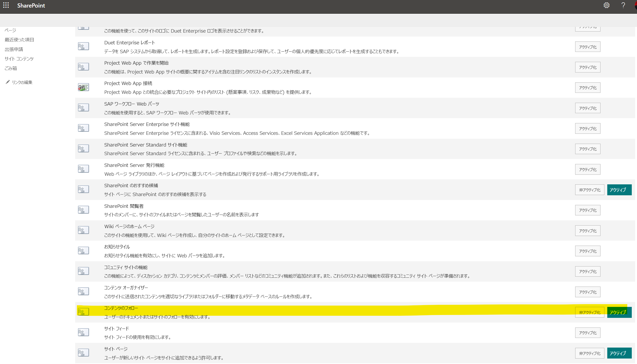Deactivate the コンテンツのフォロー feature
The image size is (637, 364).
pyautogui.click(x=590, y=312)
